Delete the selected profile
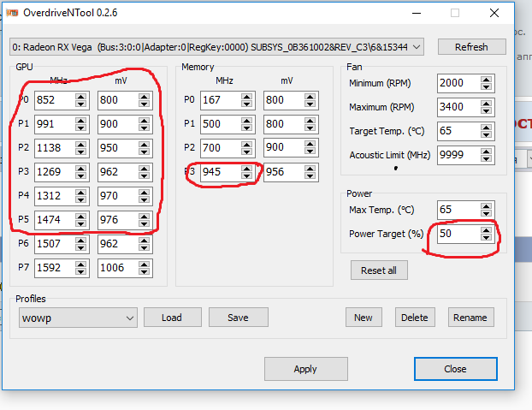 415,318
